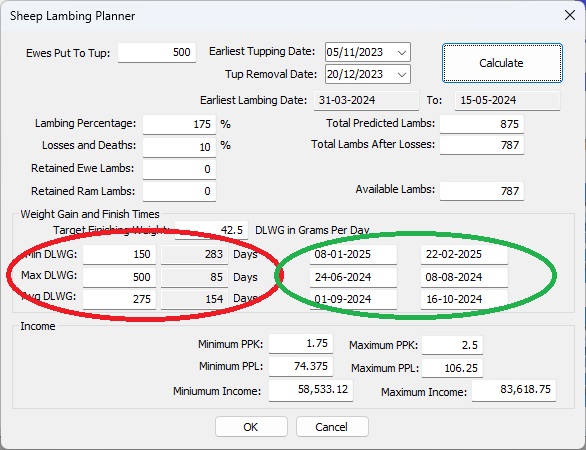This screenshot has width=586, height=450.
Task: Click the finish date 08-08-2024
Action: 464,277
